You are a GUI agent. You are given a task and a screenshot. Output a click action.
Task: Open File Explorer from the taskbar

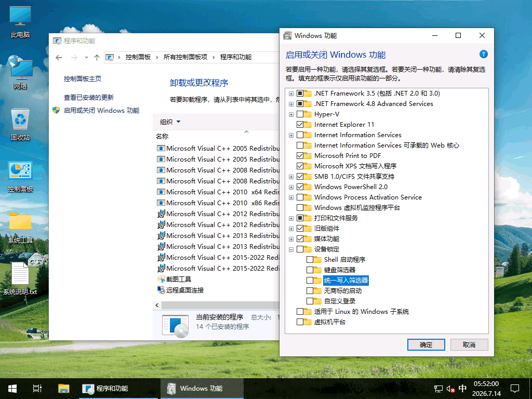63,389
